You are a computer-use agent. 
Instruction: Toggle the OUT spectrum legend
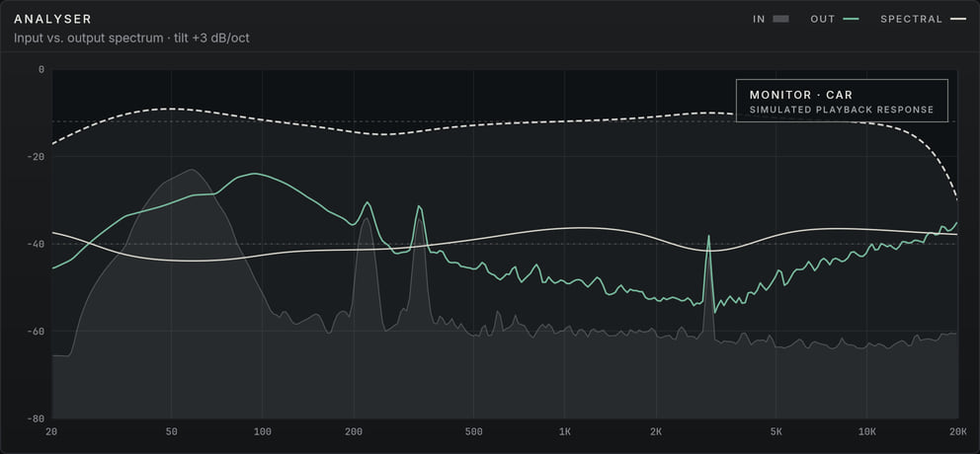[x=835, y=19]
